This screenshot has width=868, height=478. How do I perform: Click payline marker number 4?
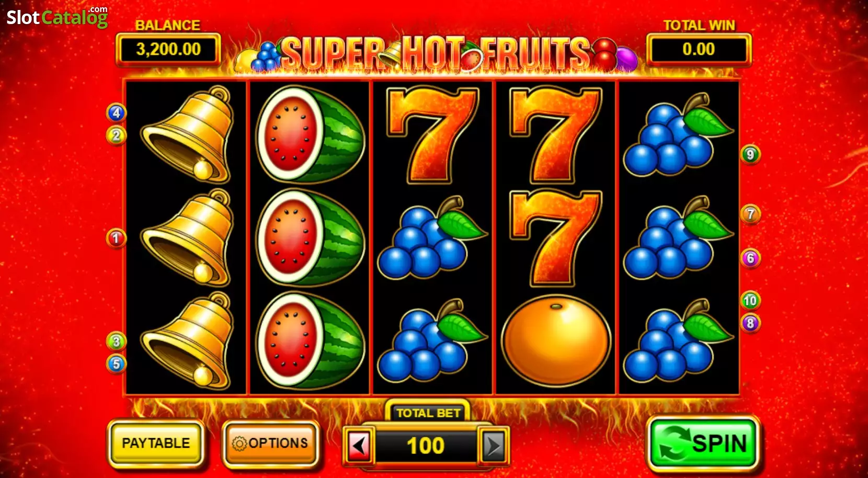116,112
